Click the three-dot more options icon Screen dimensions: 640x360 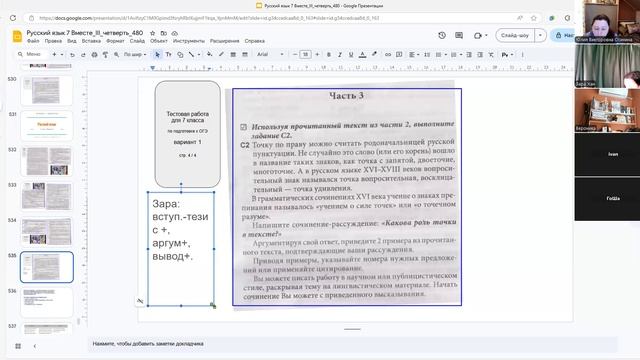[x=522, y=55]
